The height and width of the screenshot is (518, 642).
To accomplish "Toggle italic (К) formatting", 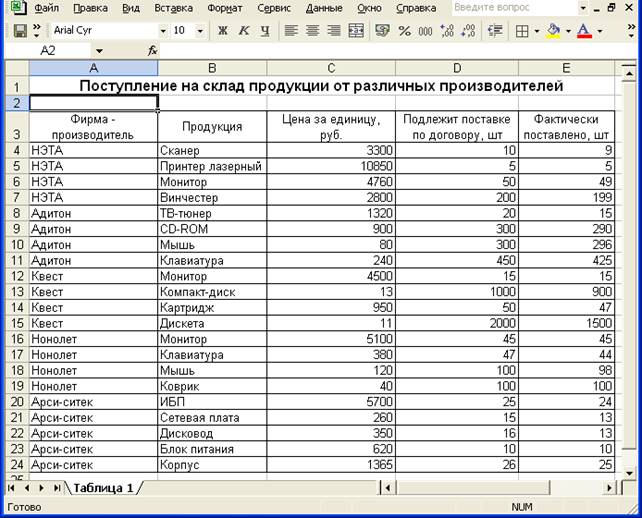I will pyautogui.click(x=243, y=31).
